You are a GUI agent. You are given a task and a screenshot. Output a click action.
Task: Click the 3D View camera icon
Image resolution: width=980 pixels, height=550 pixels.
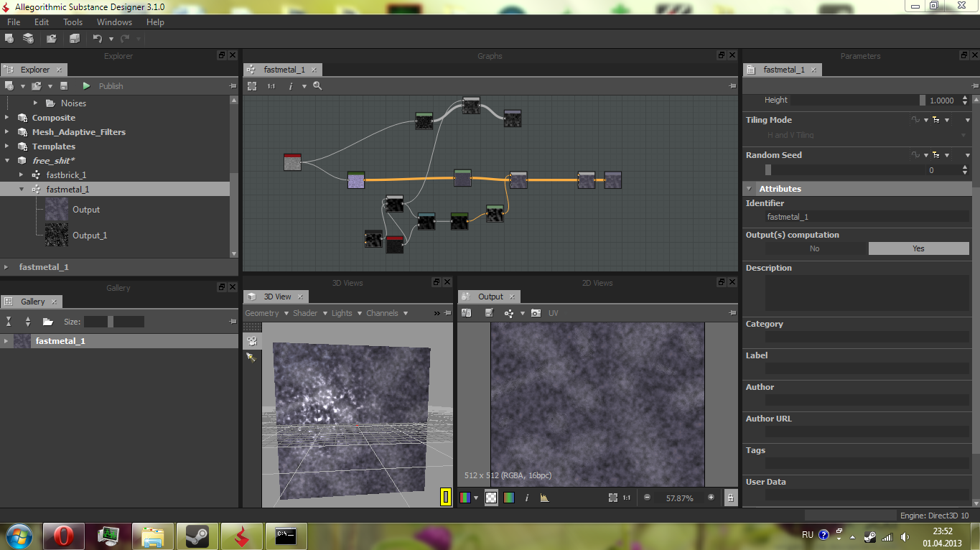252,340
